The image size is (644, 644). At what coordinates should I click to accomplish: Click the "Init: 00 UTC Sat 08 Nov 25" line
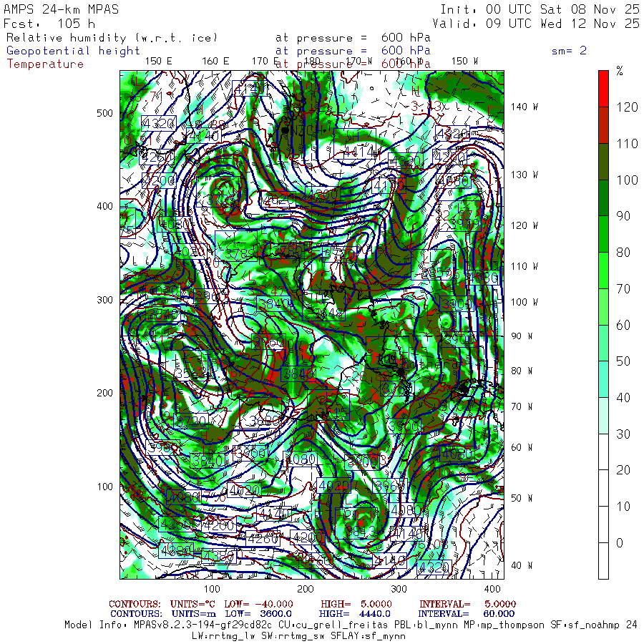point(540,9)
